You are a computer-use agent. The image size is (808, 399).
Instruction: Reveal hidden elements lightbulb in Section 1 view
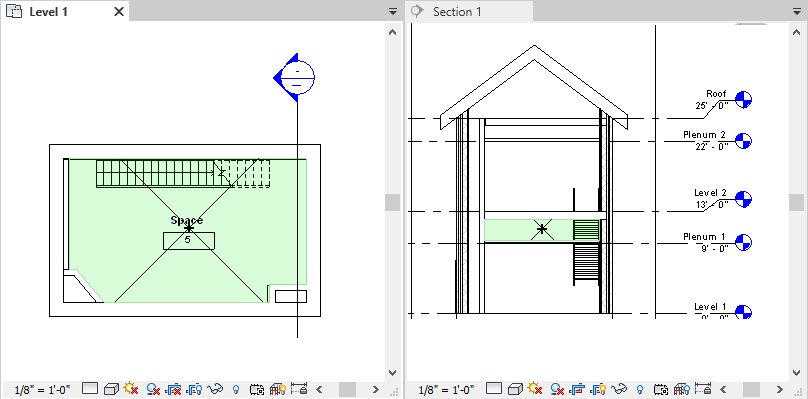[x=641, y=389]
